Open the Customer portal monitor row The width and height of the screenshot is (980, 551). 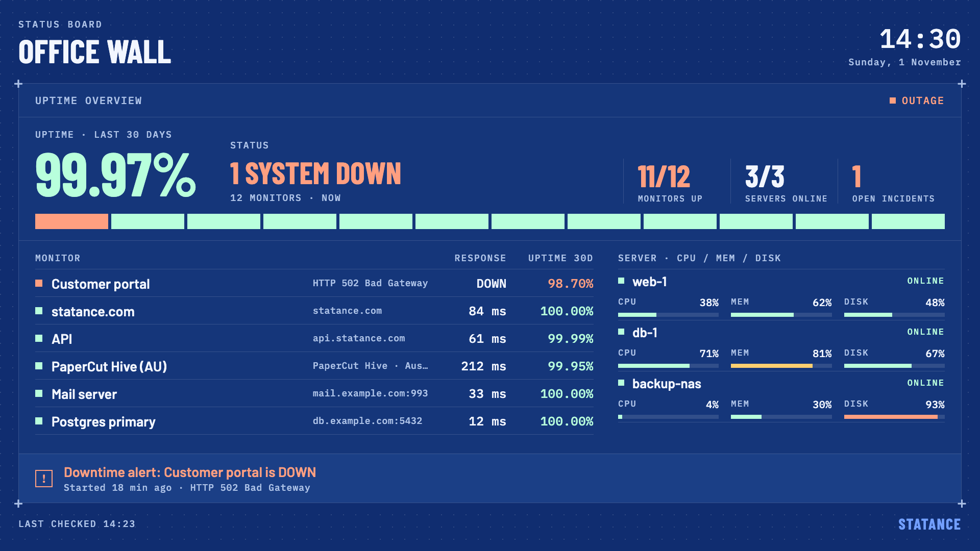click(x=314, y=283)
